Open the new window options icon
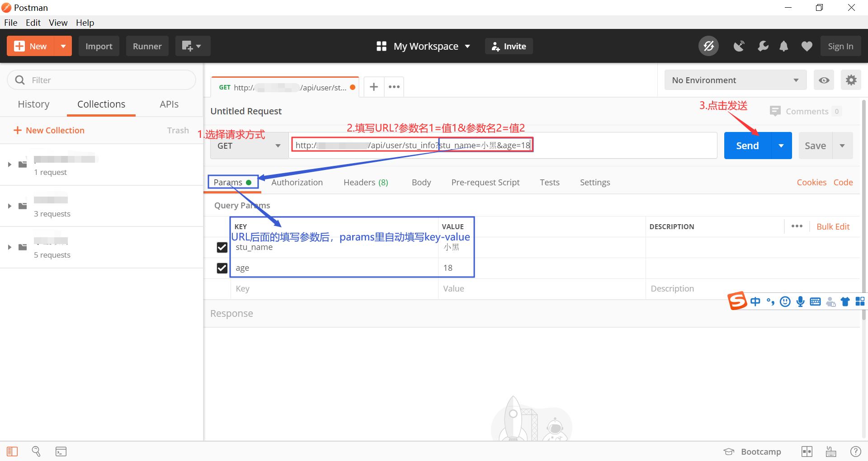This screenshot has height=461, width=868. pyautogui.click(x=193, y=46)
